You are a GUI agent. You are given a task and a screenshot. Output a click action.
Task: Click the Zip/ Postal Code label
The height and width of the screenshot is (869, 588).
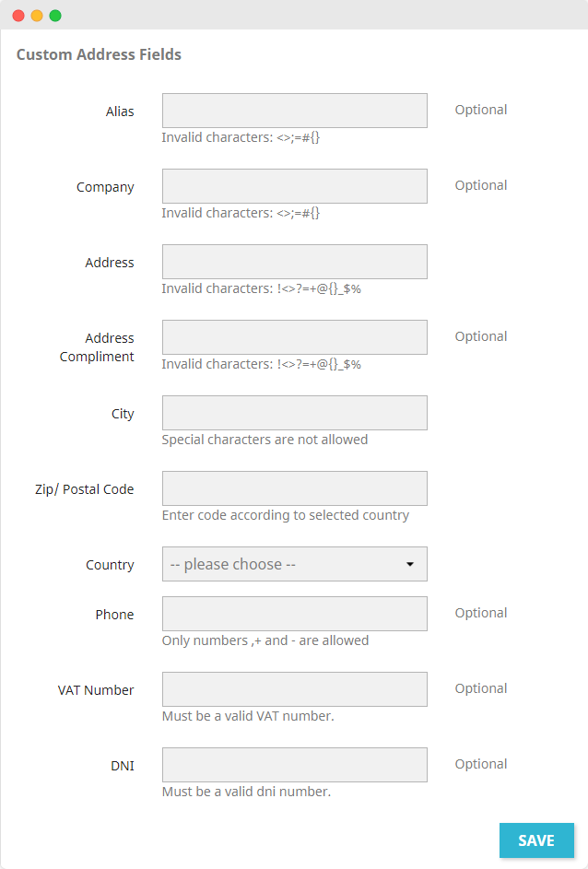[84, 489]
